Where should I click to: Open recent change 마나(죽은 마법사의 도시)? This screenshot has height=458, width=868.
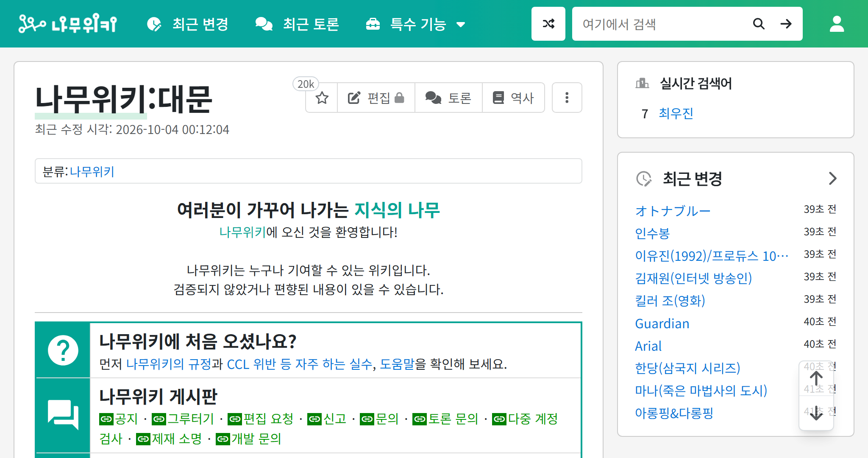point(701,391)
